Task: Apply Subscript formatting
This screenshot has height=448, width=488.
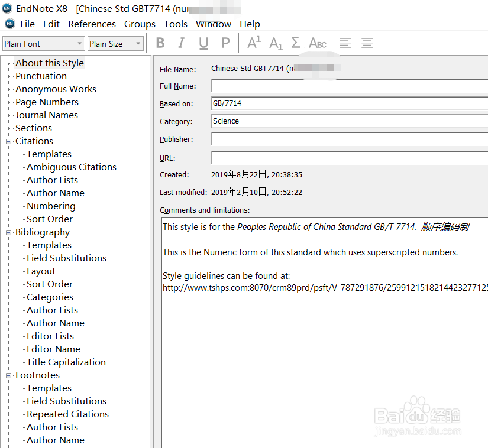Action: tap(276, 43)
